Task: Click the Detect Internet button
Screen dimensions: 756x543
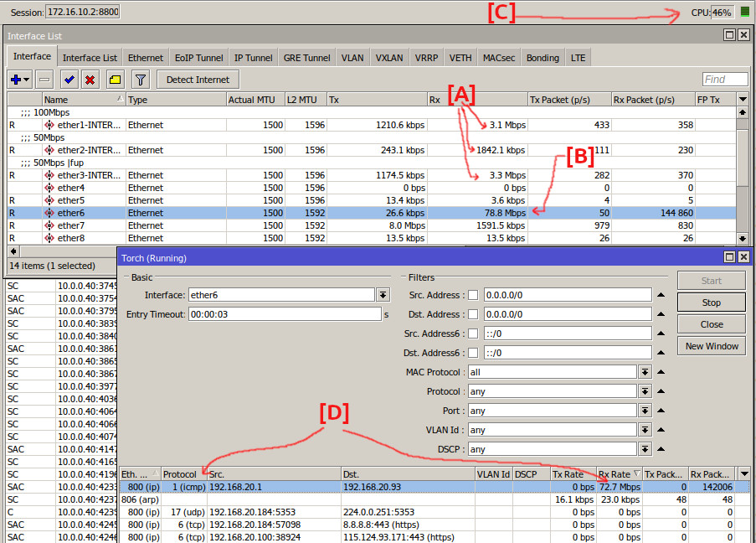Action: [x=198, y=80]
